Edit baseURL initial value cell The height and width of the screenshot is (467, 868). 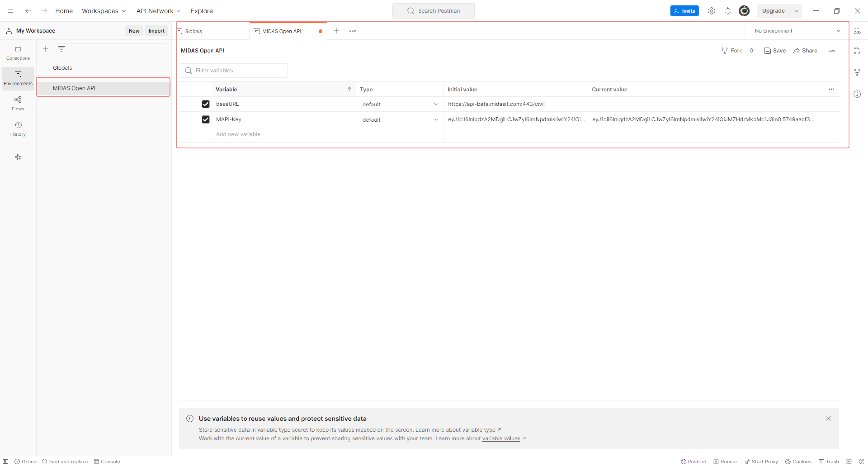(x=516, y=104)
